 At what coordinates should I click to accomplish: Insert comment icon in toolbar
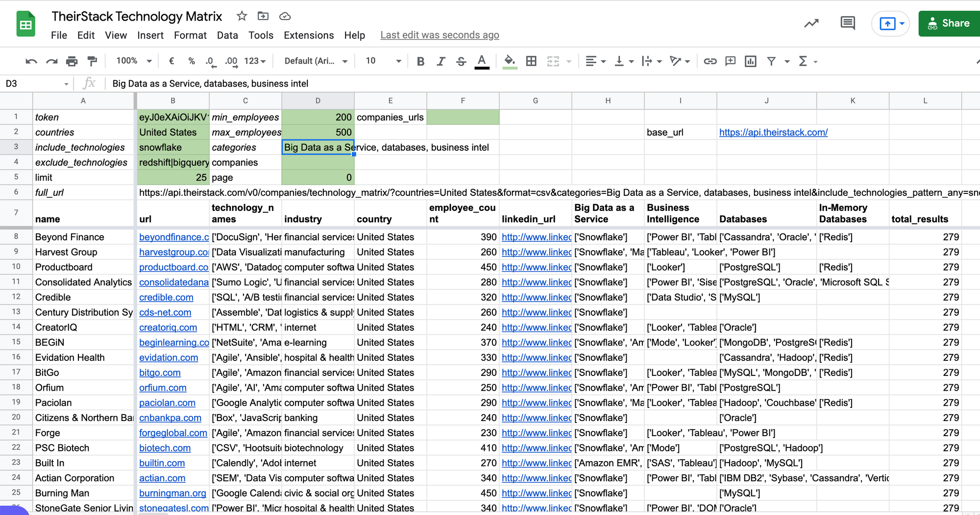point(731,61)
